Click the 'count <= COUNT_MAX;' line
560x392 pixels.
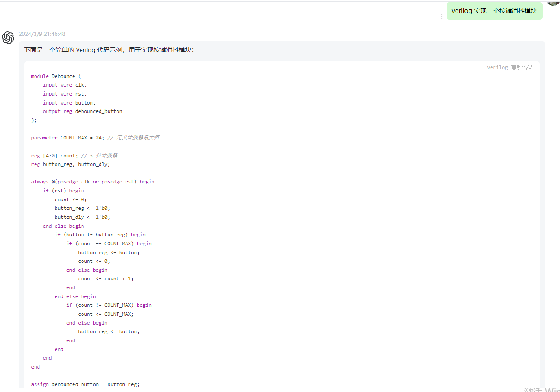click(x=106, y=314)
